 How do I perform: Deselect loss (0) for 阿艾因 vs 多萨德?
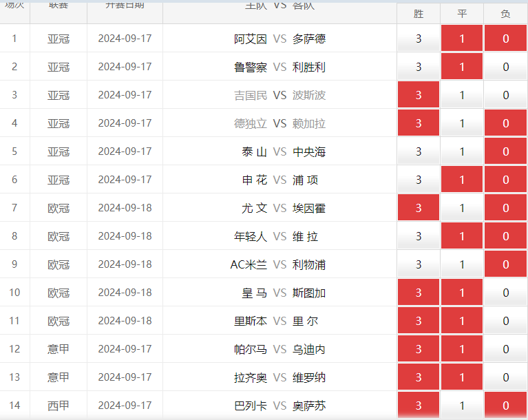point(505,39)
